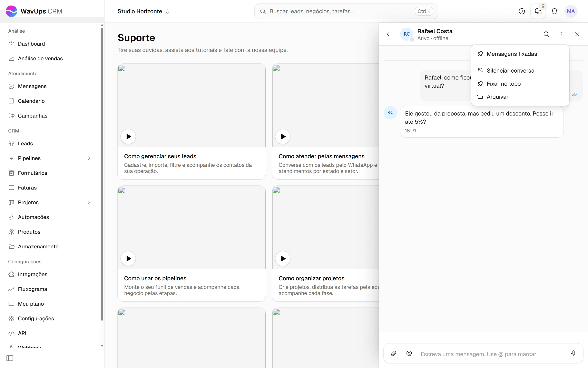Open Integrações in the sidebar

pos(50,274)
